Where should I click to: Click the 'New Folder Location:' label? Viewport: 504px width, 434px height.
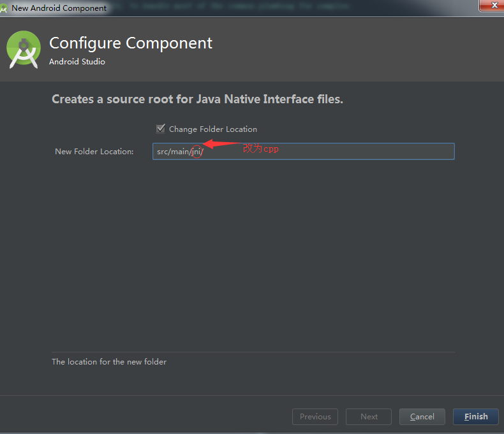click(x=94, y=152)
